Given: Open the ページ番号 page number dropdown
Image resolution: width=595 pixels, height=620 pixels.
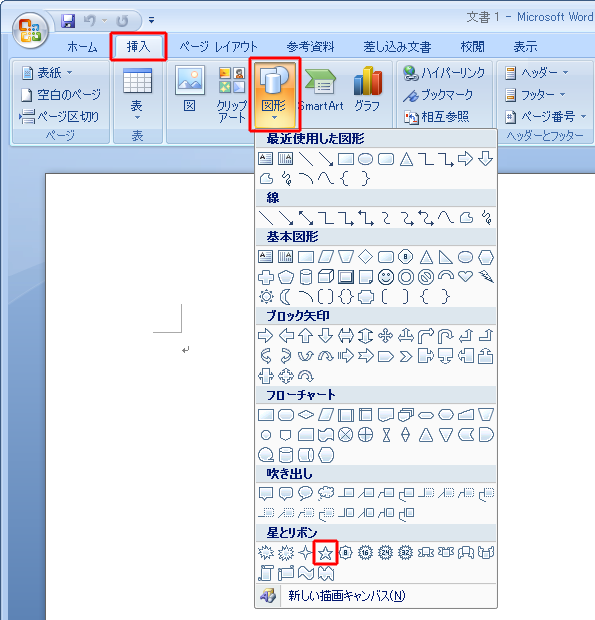Looking at the screenshot, I should [x=546, y=117].
